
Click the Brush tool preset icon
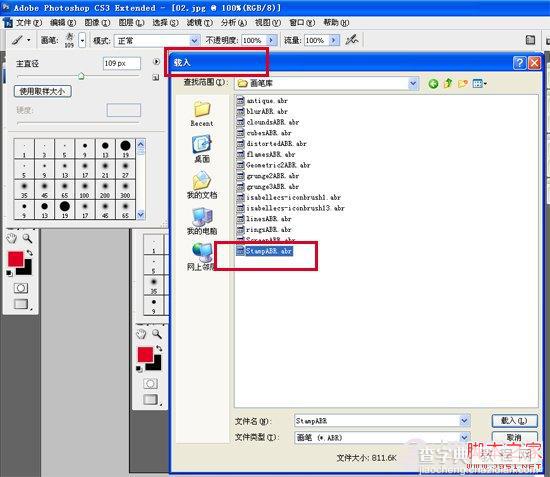[17, 40]
